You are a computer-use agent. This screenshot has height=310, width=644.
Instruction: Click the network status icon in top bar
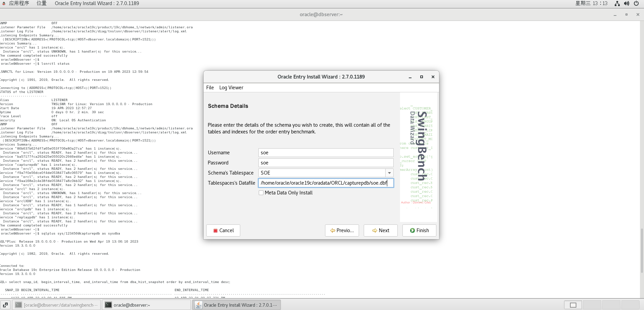[617, 3]
